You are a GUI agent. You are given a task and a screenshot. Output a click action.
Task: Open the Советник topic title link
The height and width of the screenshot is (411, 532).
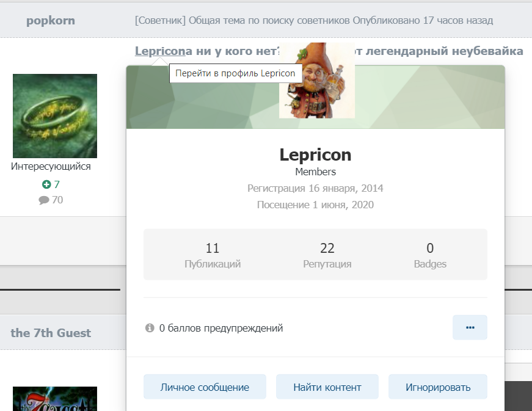[x=242, y=21]
